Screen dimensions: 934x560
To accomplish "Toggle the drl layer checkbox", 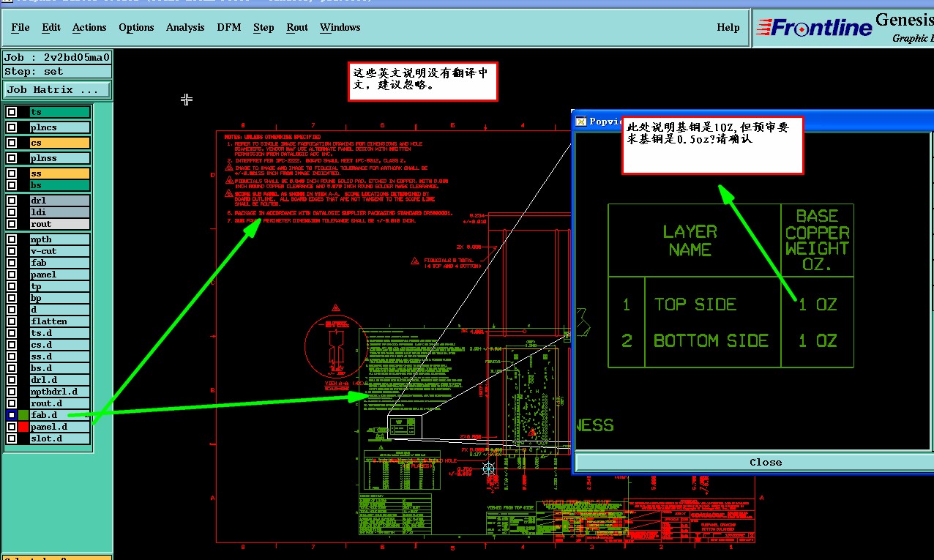I will pyautogui.click(x=12, y=200).
